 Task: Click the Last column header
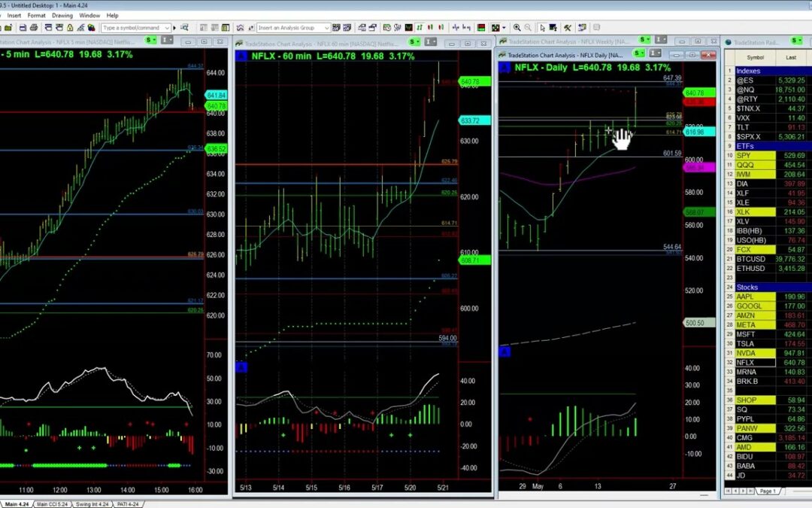[x=791, y=57]
